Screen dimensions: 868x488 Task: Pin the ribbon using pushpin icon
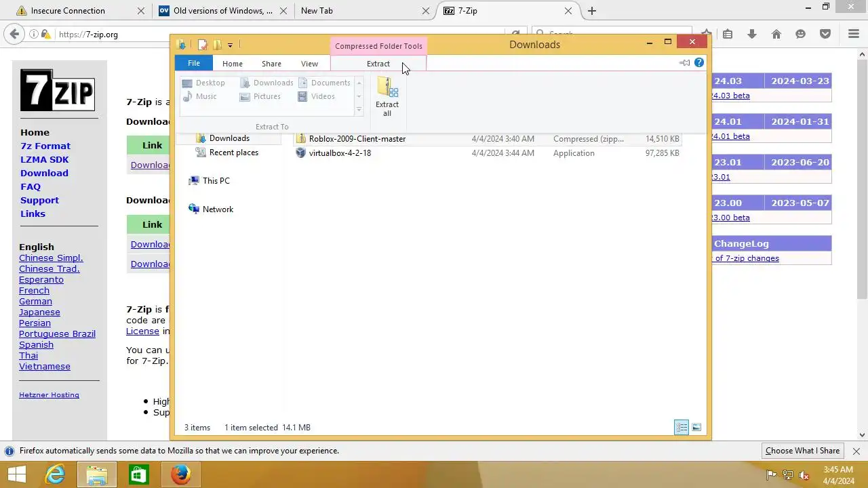pos(685,63)
